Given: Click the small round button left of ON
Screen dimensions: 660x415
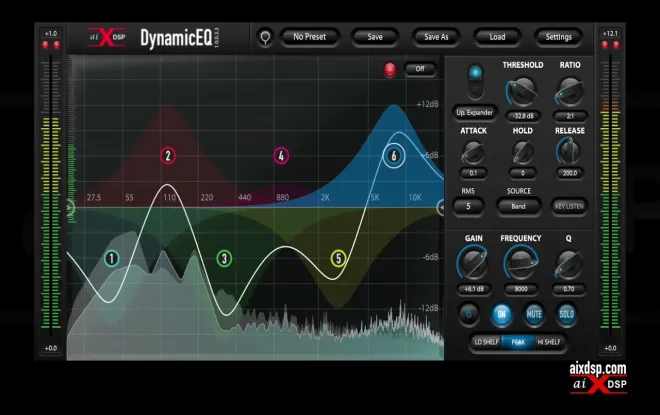Looking at the screenshot, I should (468, 314).
